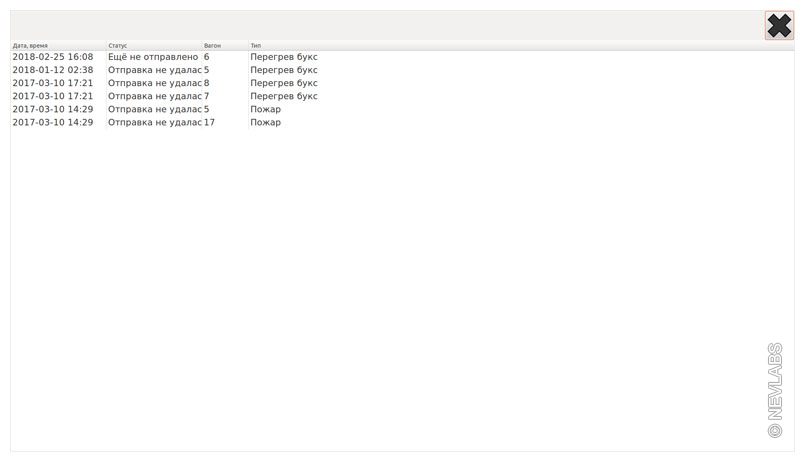805x462 pixels.
Task: Select "Перегрев букс" in the 2018-01-12 row
Action: 284,70
